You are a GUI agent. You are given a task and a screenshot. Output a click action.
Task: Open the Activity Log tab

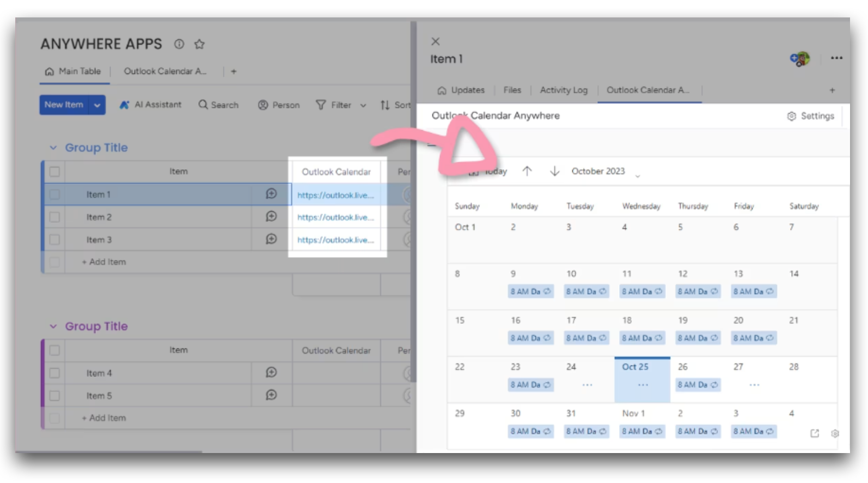click(564, 90)
